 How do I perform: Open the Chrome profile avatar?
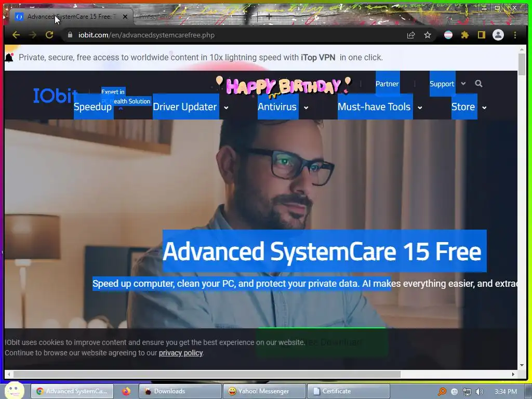pyautogui.click(x=498, y=35)
